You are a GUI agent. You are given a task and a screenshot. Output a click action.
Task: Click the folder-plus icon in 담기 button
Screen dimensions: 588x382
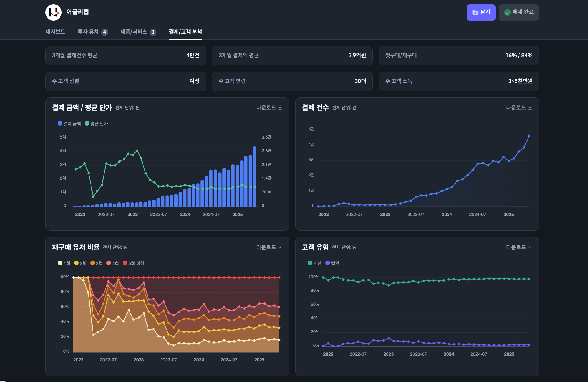pyautogui.click(x=475, y=12)
